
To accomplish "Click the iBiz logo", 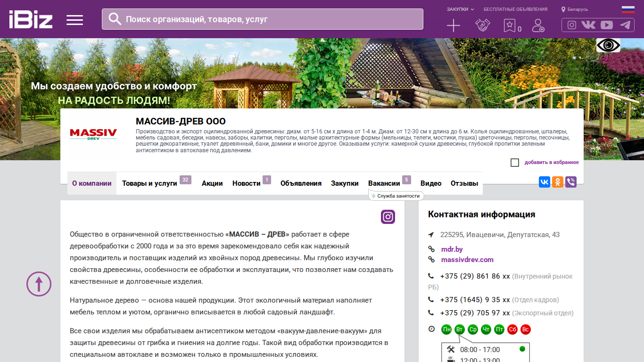I will [x=31, y=19].
